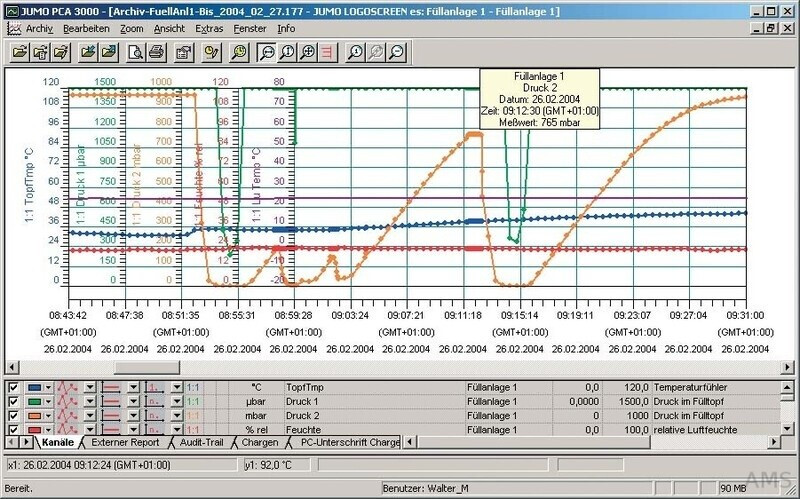Image resolution: width=800 pixels, height=499 pixels.
Task: Uncheck the Feuchte channel checkbox
Action: point(13,429)
